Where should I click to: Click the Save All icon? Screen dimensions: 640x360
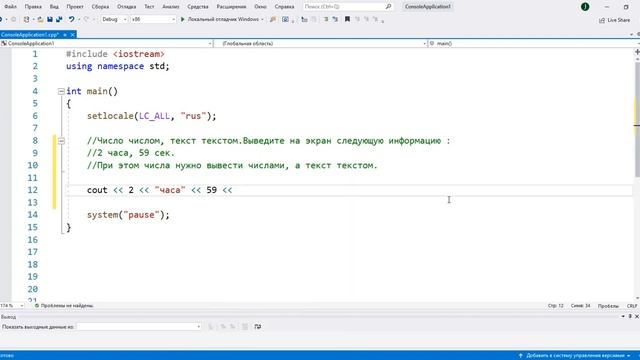coord(59,19)
